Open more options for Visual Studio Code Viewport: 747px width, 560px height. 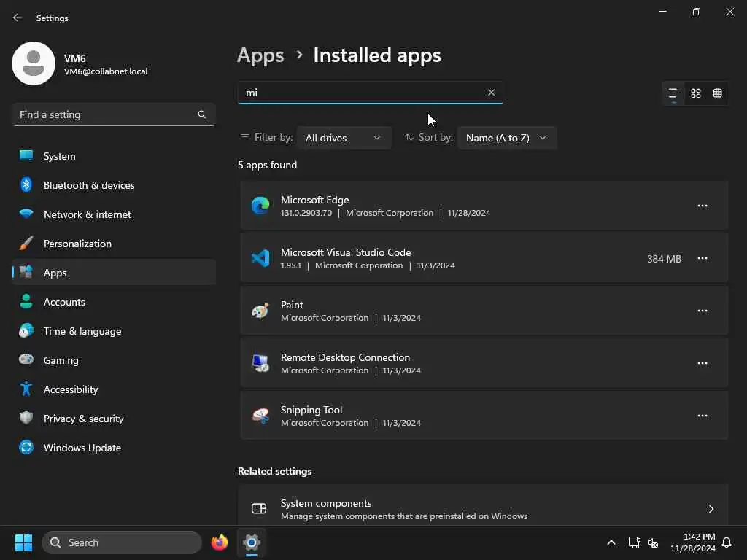[702, 259]
